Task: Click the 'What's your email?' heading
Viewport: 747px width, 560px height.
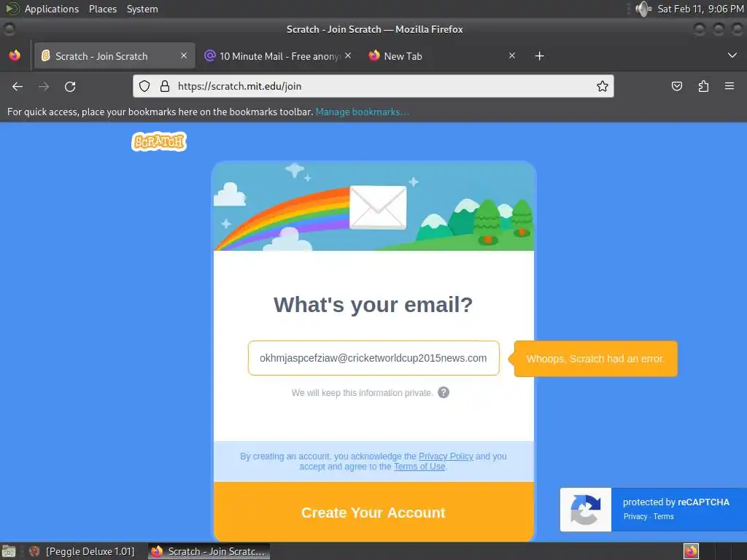Action: click(373, 305)
